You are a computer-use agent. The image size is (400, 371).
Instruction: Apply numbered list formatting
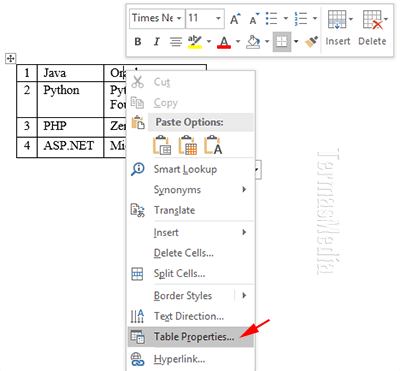click(x=301, y=18)
